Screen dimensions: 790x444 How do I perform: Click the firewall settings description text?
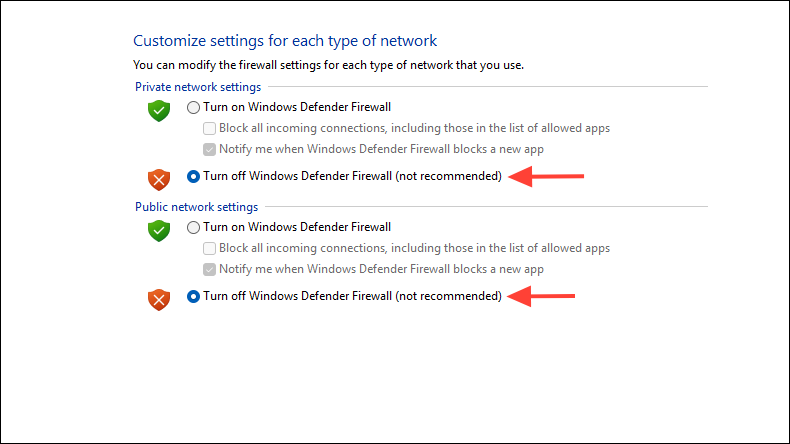coord(328,65)
